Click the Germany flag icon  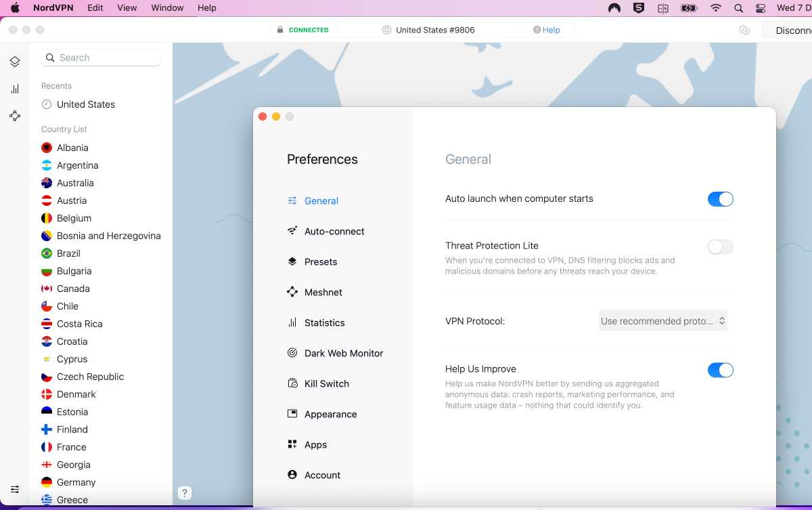pyautogui.click(x=47, y=482)
